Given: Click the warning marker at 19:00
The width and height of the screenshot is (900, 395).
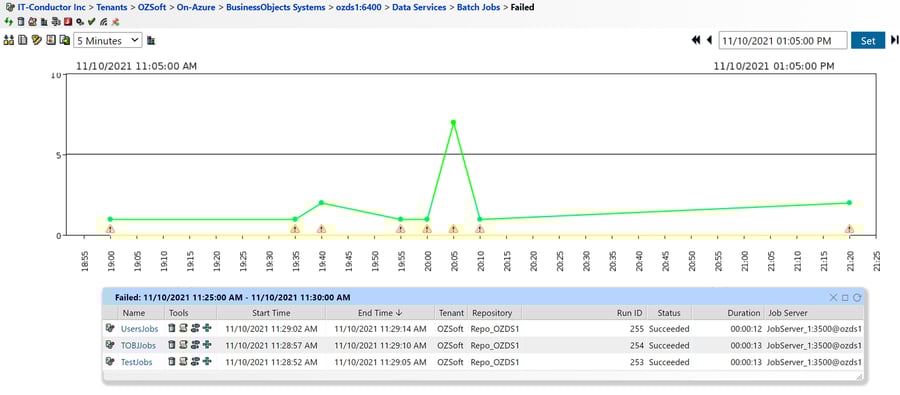Looking at the screenshot, I should point(110,229).
